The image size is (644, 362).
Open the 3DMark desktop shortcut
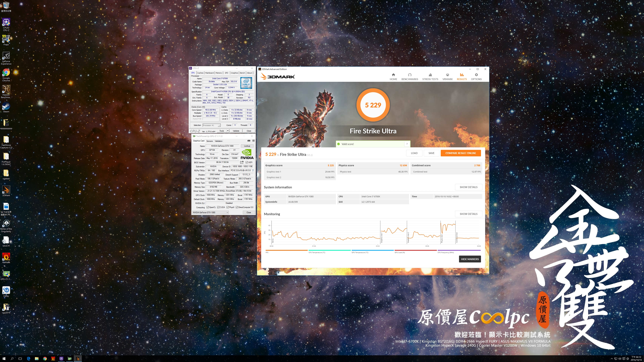(x=6, y=191)
